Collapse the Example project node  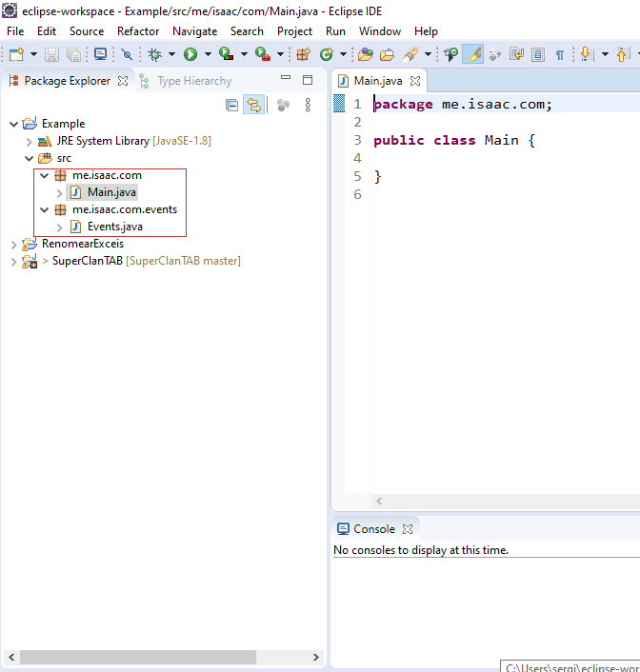click(13, 125)
